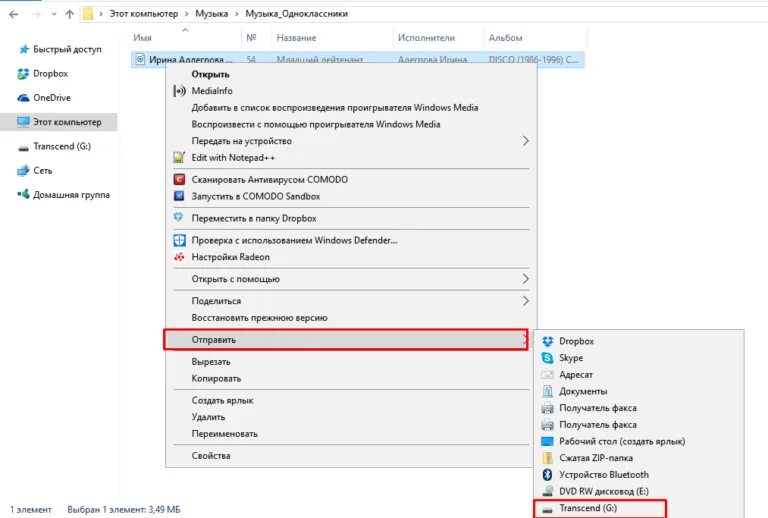Choose 'Восстановить прежнюю версию'

[351, 318]
